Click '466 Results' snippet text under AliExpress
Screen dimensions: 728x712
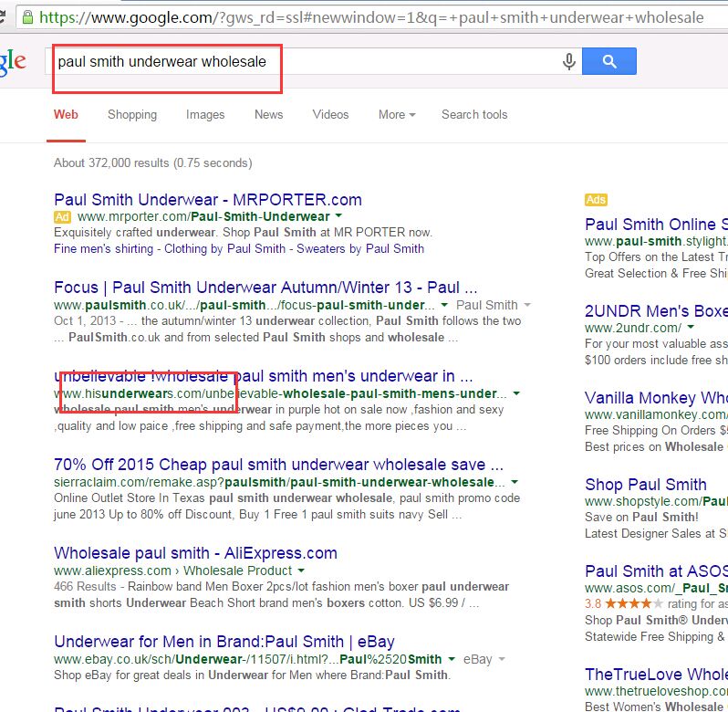pyautogui.click(x=85, y=587)
